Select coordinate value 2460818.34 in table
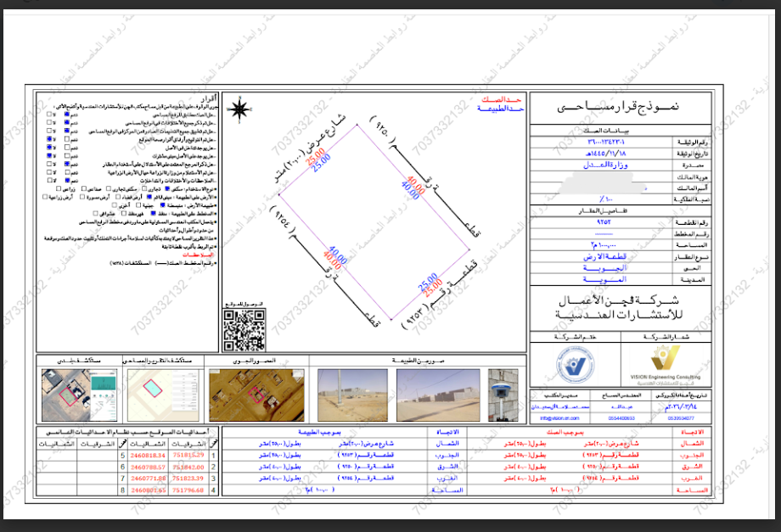The width and height of the screenshot is (781, 532). (148, 456)
